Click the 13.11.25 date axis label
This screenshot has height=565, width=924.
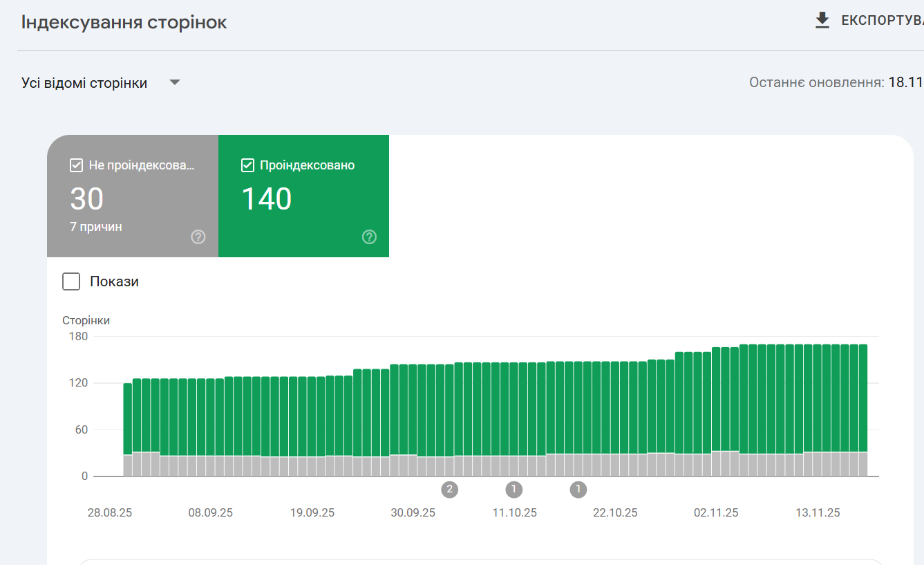(818, 513)
